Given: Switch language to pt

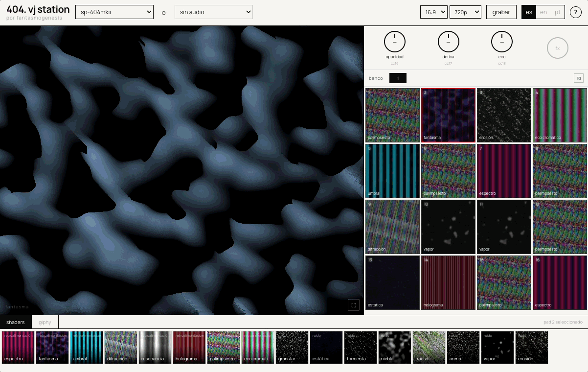Looking at the screenshot, I should click(x=558, y=12).
